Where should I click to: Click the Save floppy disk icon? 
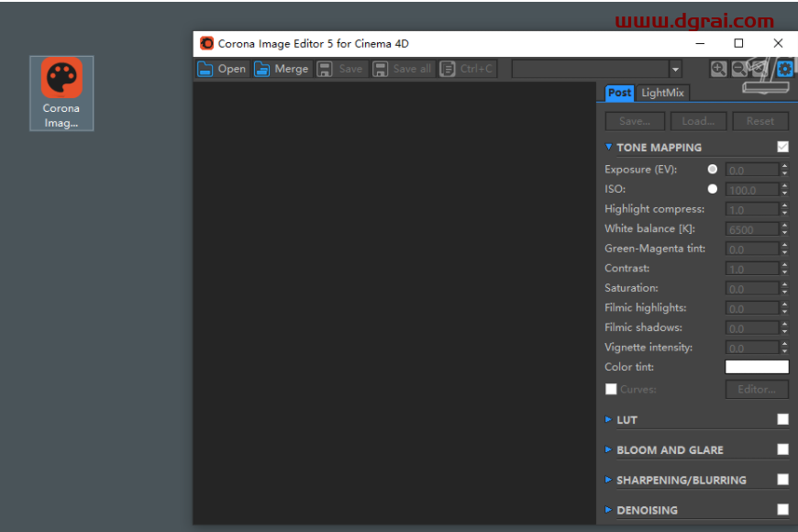tap(325, 69)
